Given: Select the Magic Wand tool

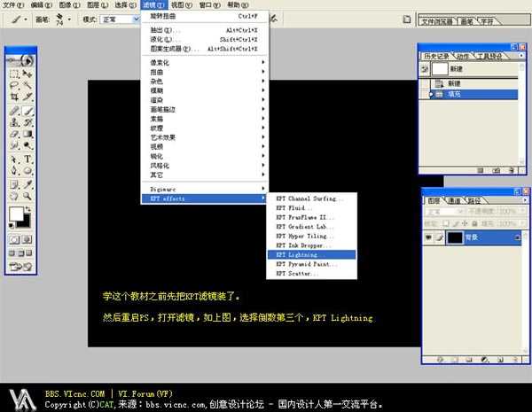Looking at the screenshot, I should point(27,85).
